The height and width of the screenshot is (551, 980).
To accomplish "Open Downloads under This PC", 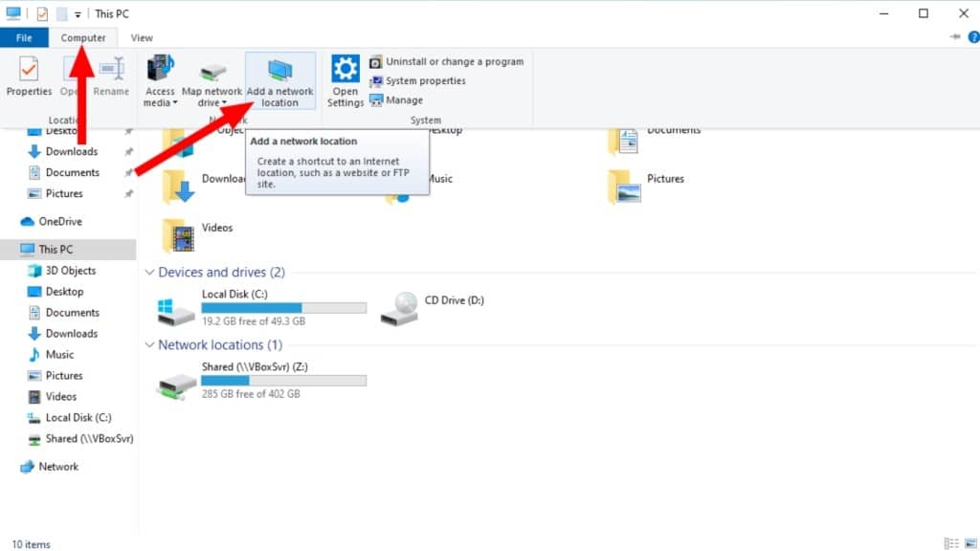I will tap(71, 334).
